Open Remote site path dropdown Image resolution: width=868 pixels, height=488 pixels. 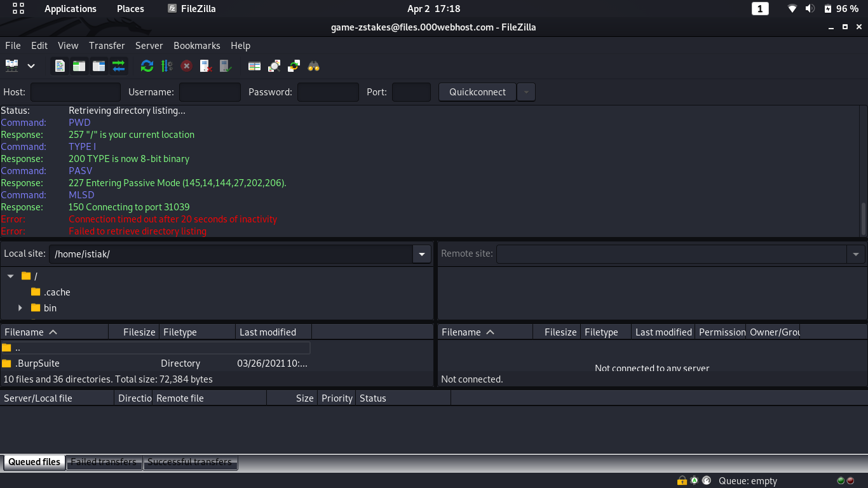coord(855,254)
